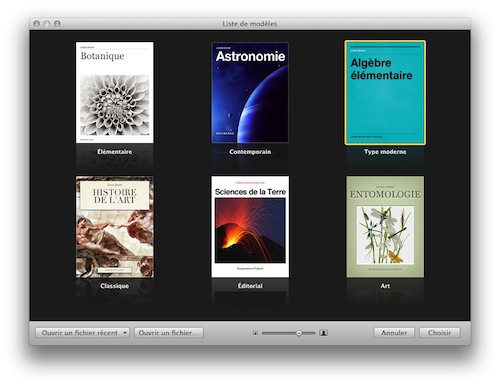Click the 'Ouvrir un fichier…' button
The image size is (500, 386).
tap(169, 333)
